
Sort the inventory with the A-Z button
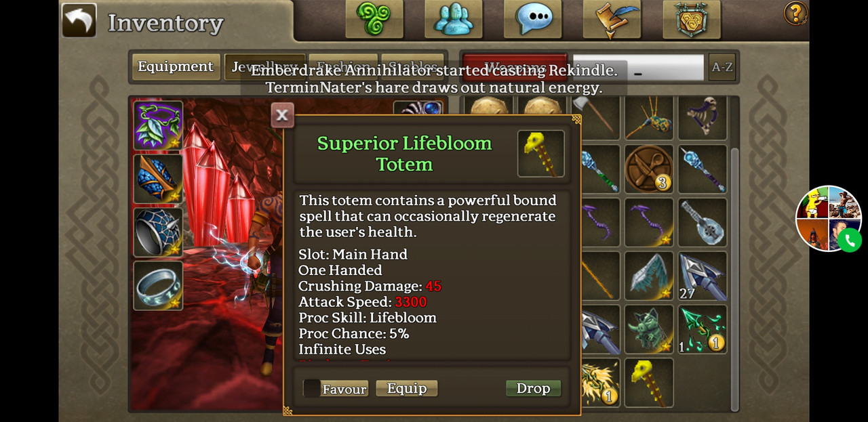pos(722,68)
